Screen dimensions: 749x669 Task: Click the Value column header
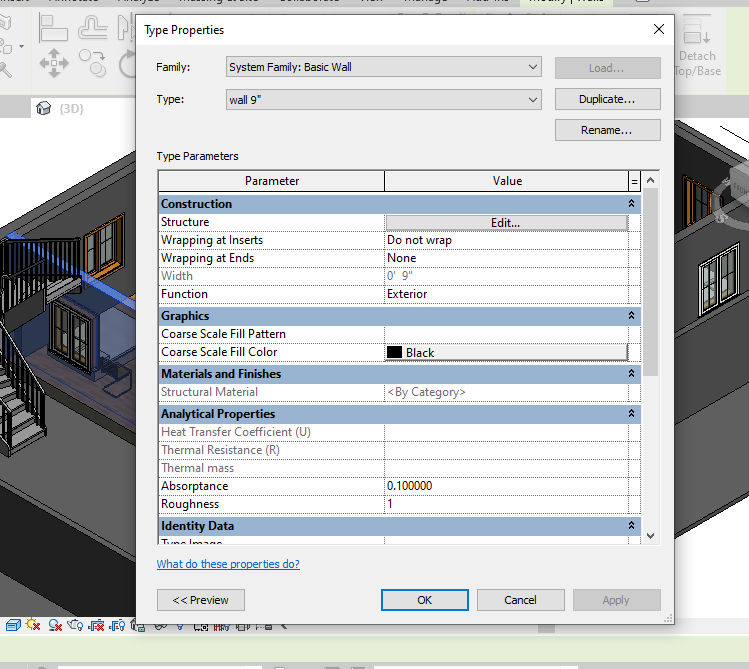pos(507,181)
